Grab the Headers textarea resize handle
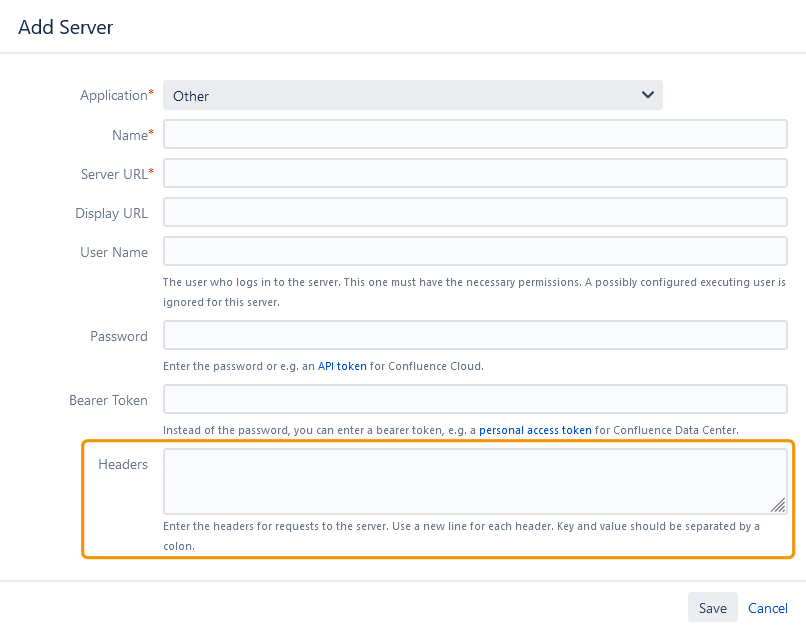Viewport: 806px width, 630px height. pyautogui.click(x=778, y=505)
